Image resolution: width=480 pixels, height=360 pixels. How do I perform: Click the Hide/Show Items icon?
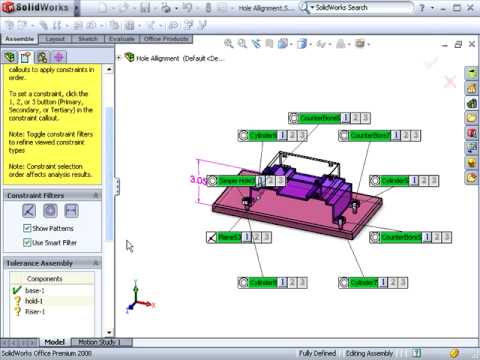321,44
